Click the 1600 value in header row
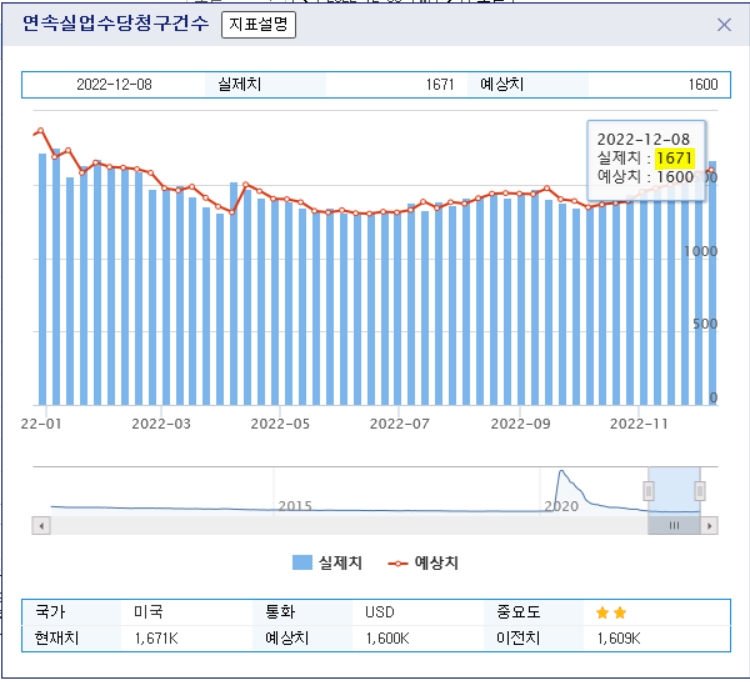 pos(703,85)
